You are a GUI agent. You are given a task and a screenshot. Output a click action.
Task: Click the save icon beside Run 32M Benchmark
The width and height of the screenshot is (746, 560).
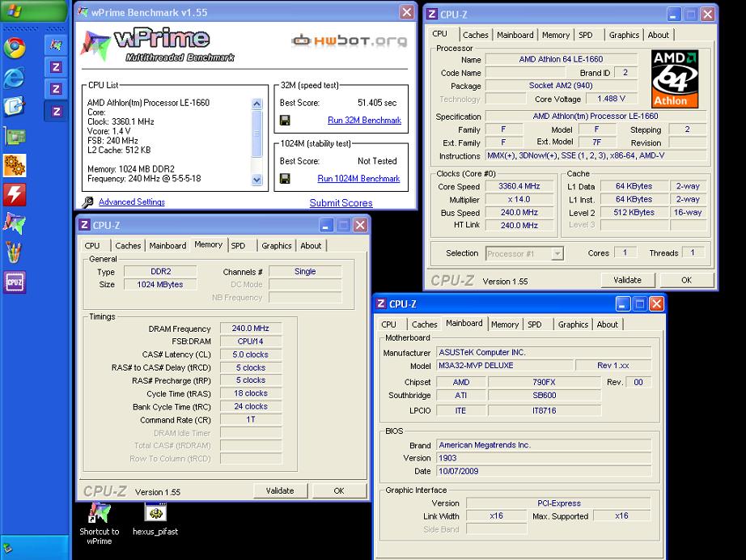click(x=285, y=121)
